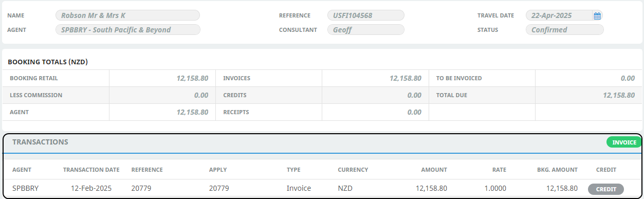Click the Apply column header
The image size is (644, 199).
[218, 170]
